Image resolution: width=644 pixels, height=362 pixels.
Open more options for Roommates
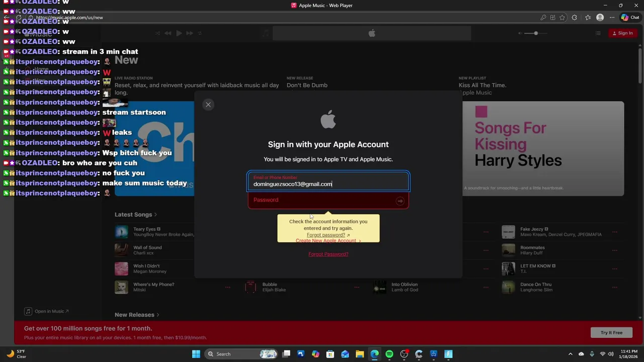click(615, 250)
